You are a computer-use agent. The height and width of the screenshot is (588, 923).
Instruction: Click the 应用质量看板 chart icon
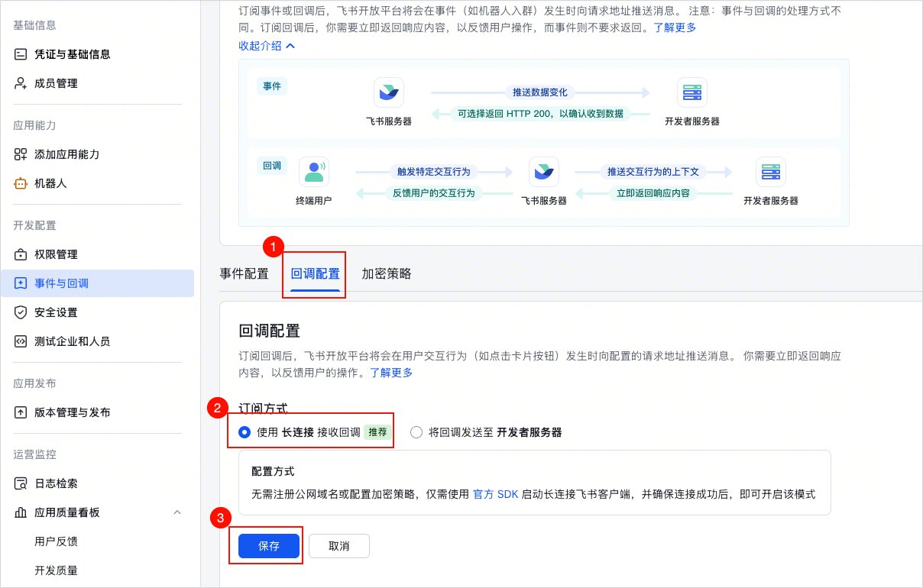(x=21, y=512)
